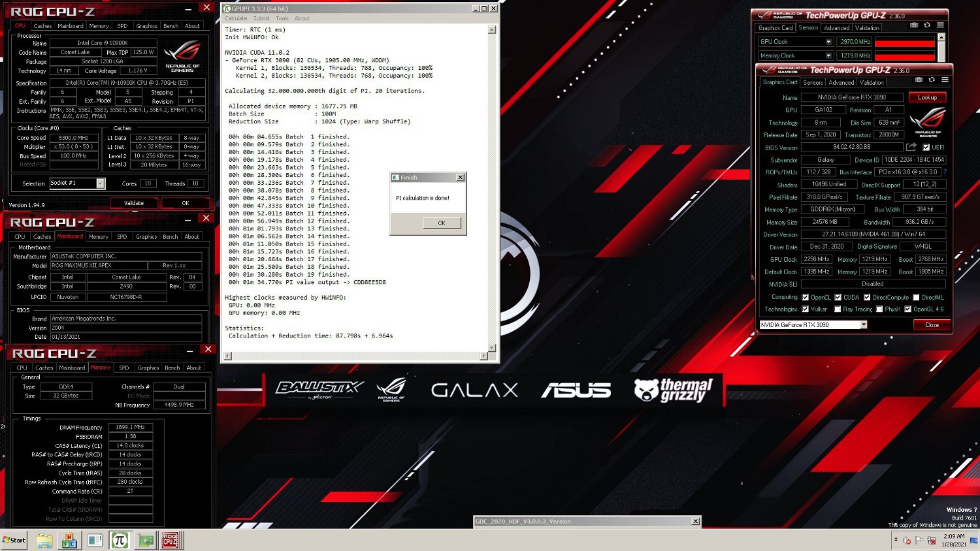
Task: Open SPD tab in the Mainboard CPU-Z window
Action: click(122, 237)
